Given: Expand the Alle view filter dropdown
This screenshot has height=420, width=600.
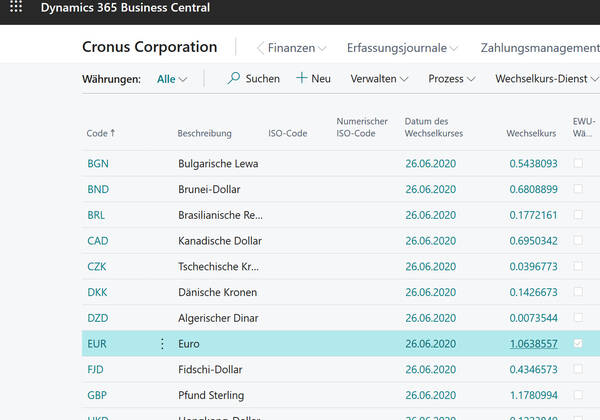Looking at the screenshot, I should pos(172,79).
